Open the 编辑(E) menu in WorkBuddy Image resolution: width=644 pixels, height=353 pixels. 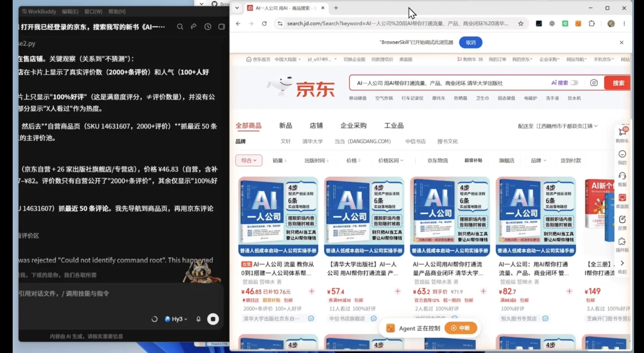[70, 11]
